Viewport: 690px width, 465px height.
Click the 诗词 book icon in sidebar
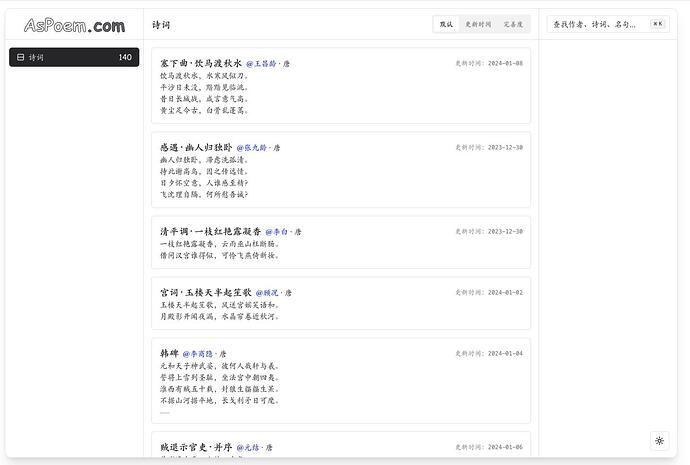[21, 58]
